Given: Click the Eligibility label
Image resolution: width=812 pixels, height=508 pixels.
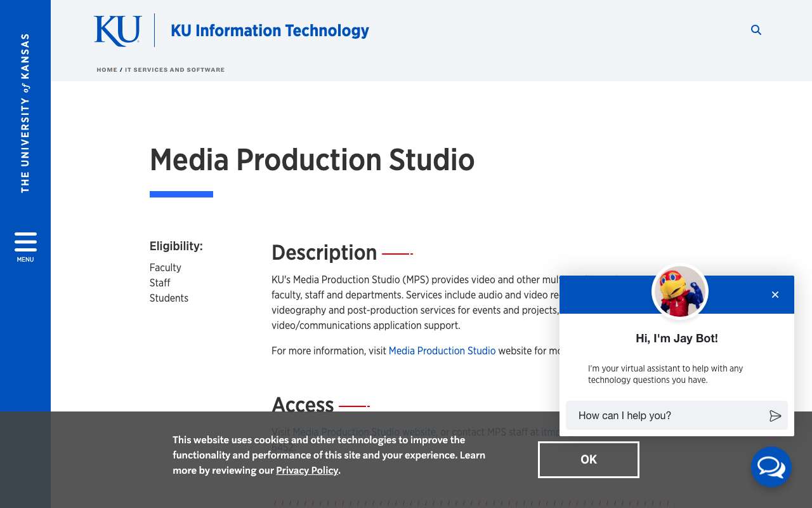Looking at the screenshot, I should coord(176,246).
